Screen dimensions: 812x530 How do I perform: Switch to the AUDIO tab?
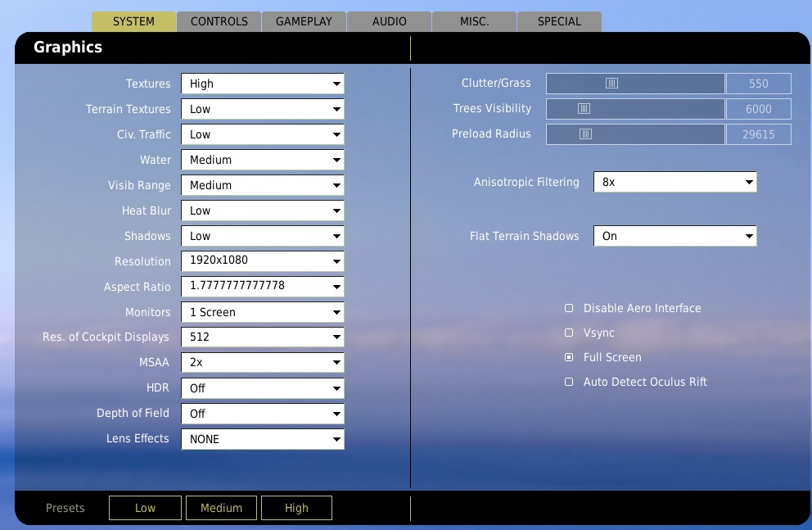390,21
